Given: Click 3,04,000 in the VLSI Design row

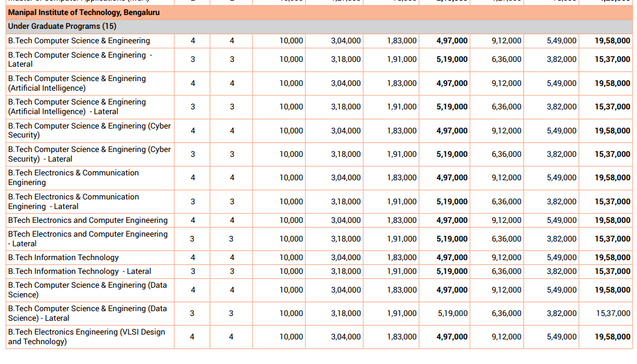Looking at the screenshot, I should click(346, 337).
